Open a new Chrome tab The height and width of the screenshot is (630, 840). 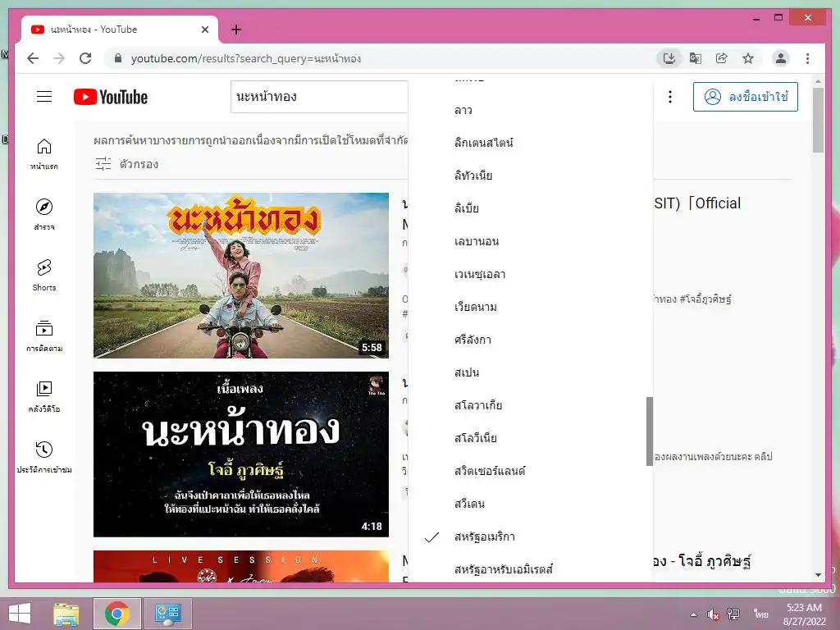click(236, 30)
